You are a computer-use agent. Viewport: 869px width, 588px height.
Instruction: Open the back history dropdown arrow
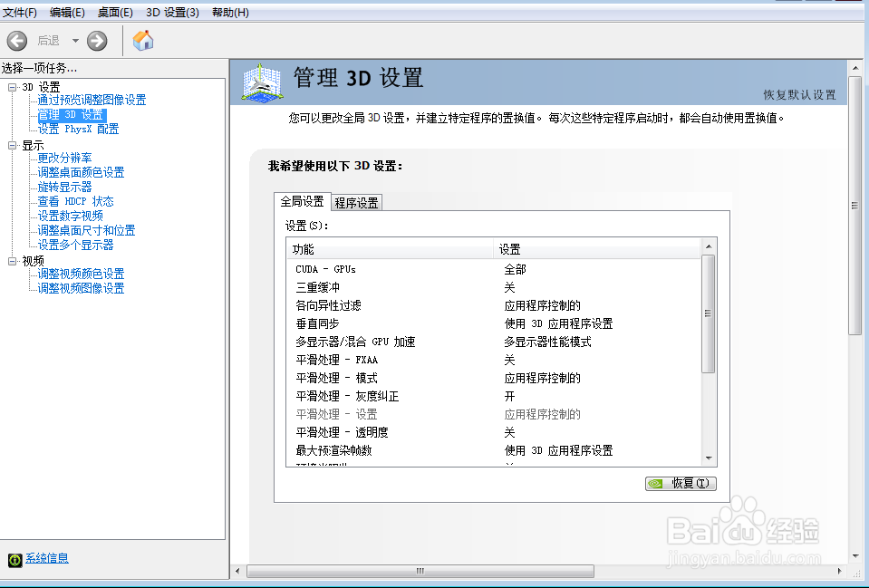pyautogui.click(x=75, y=41)
